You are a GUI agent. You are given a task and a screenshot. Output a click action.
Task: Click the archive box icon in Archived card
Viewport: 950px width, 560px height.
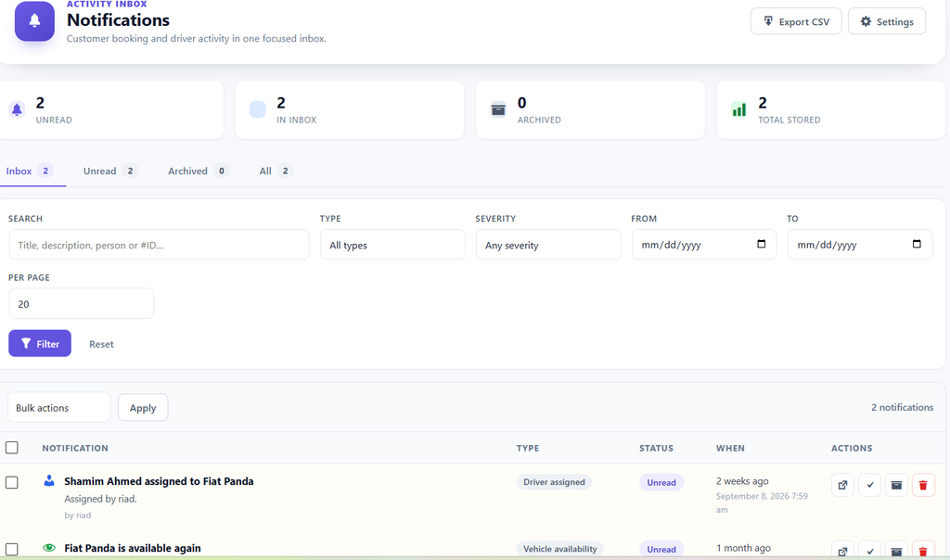(498, 109)
